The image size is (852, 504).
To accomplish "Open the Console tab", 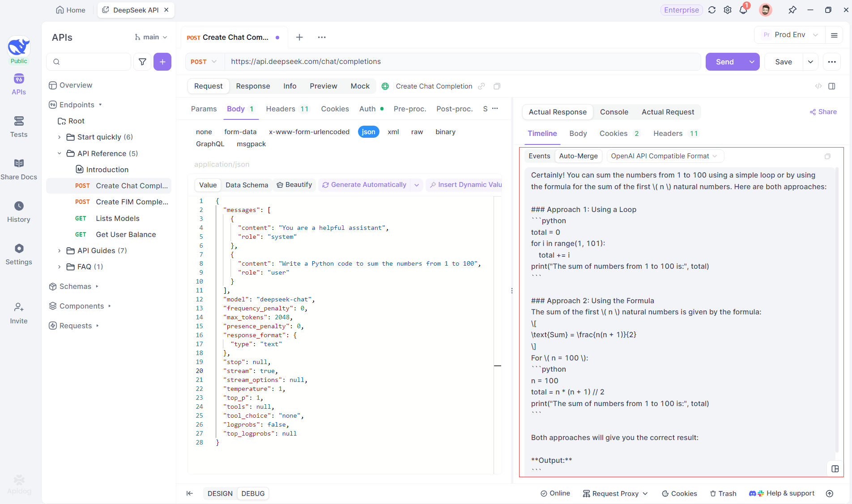I will pos(614,112).
